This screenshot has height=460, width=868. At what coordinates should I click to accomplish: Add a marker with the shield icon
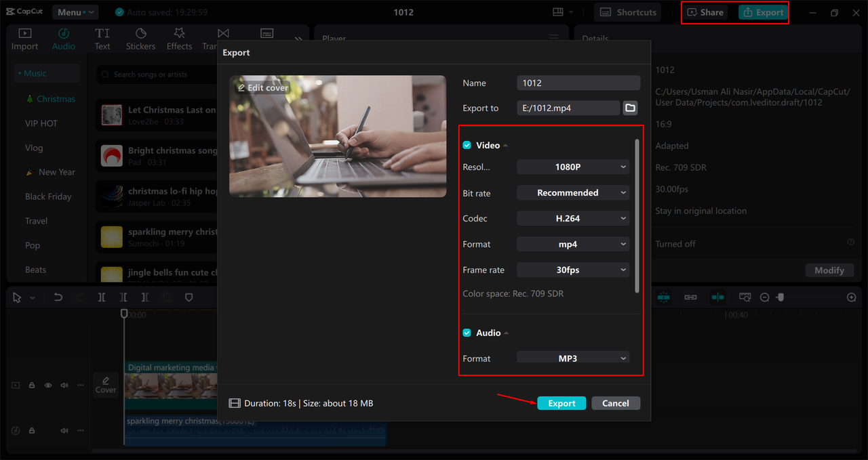pyautogui.click(x=189, y=297)
